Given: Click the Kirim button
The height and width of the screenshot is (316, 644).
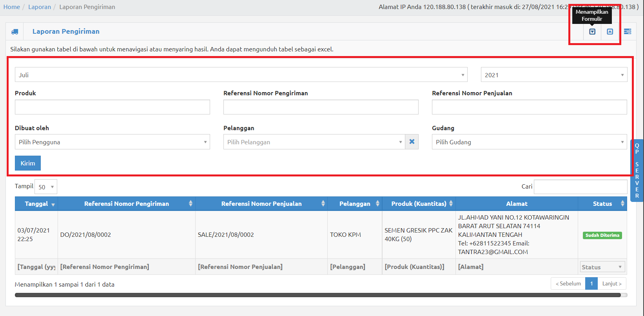Looking at the screenshot, I should tap(28, 163).
